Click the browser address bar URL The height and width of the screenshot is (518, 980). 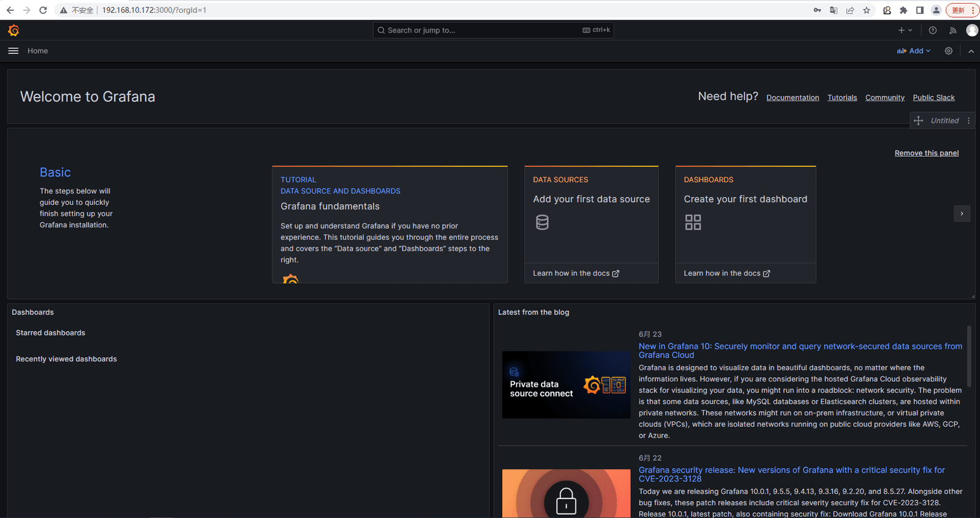pos(154,10)
